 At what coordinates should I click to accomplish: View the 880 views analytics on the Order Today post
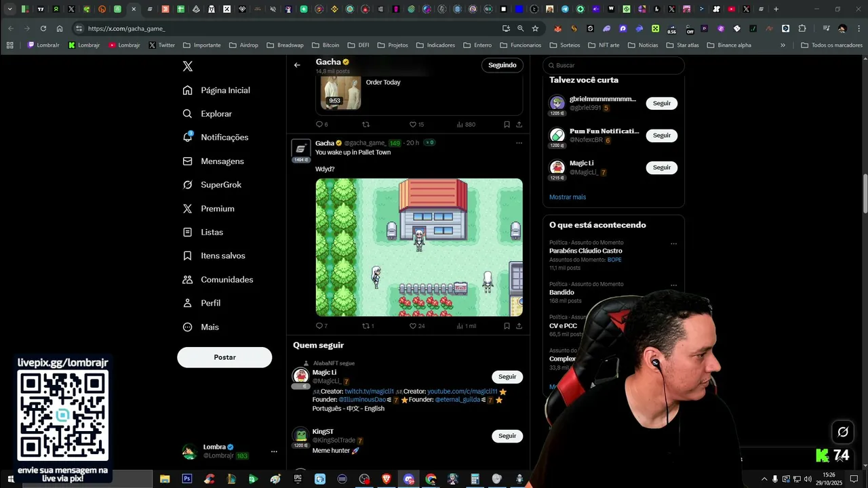(466, 125)
